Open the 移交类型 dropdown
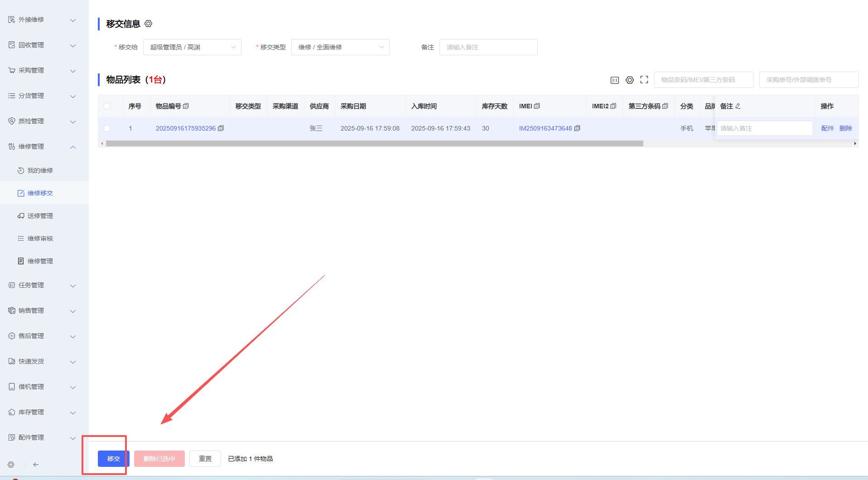The width and height of the screenshot is (868, 480). point(340,47)
